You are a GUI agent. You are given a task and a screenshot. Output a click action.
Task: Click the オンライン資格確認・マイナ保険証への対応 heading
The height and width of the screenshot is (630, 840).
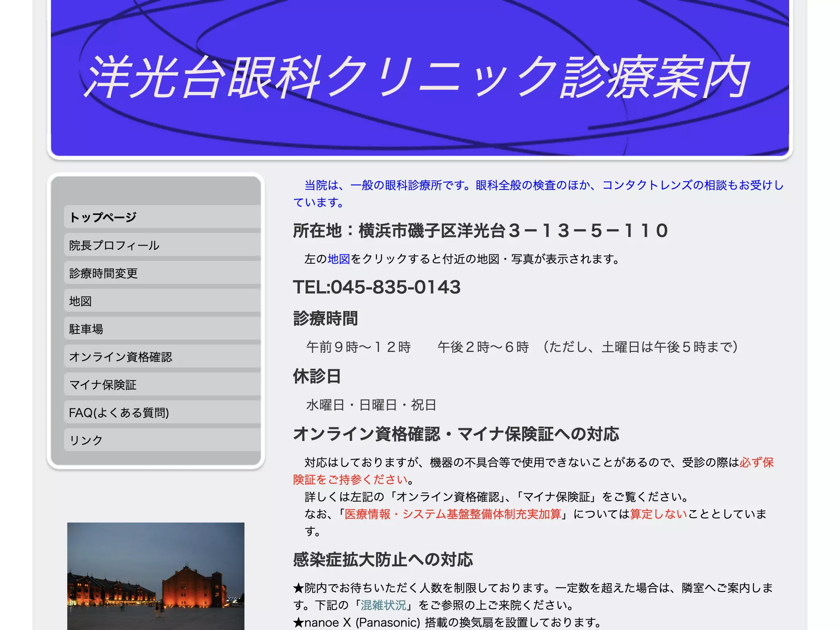(x=456, y=434)
